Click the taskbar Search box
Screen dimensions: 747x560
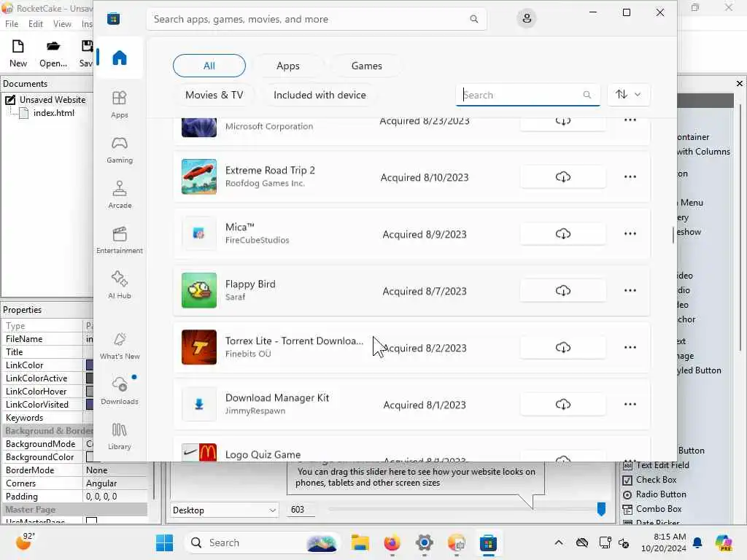click(x=261, y=542)
